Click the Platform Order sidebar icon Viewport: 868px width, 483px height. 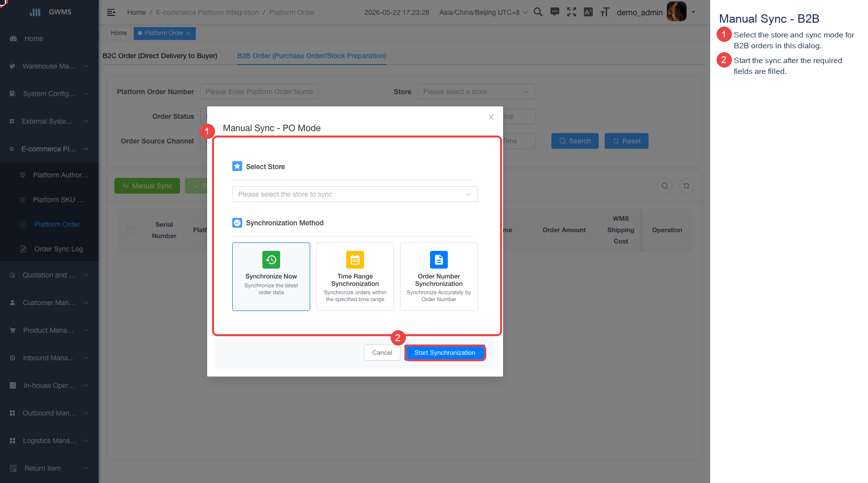point(23,224)
